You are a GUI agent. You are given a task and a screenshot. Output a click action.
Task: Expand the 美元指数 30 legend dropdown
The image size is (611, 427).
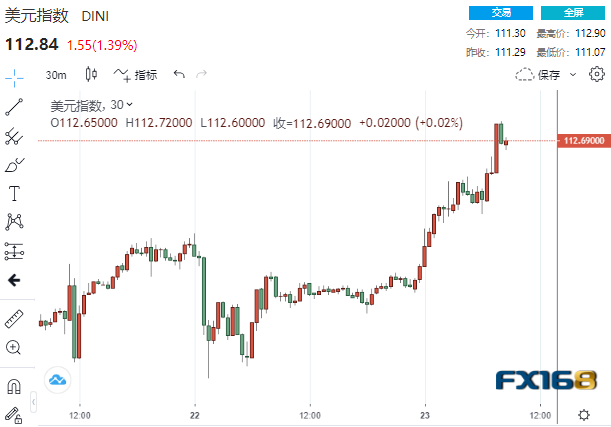pyautogui.click(x=129, y=104)
